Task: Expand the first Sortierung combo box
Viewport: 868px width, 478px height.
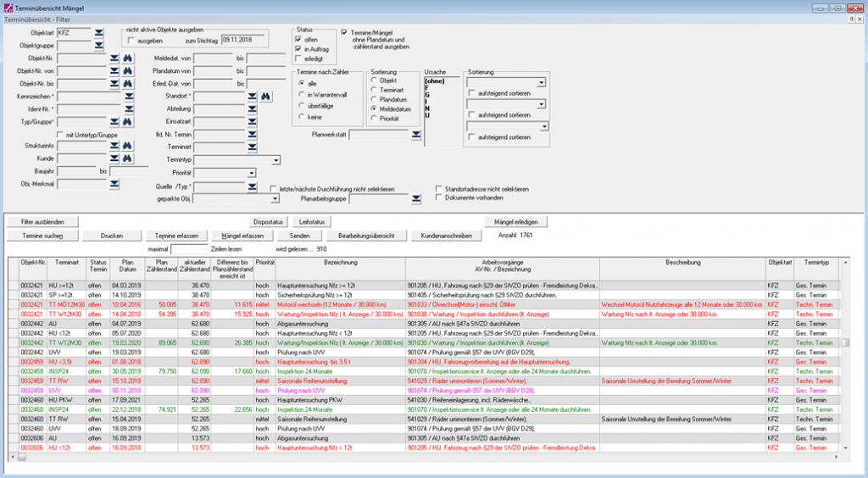Action: 542,82
